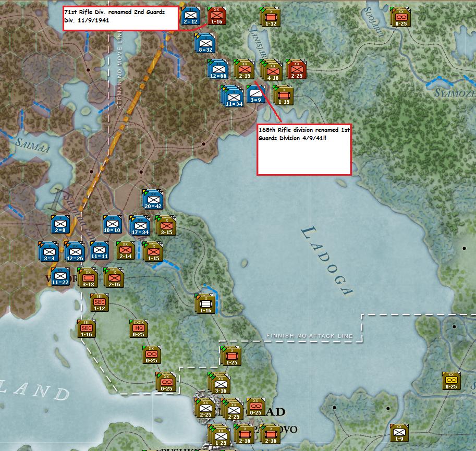Select the blue 11=22 counter at Viipuri
476x451 pixels.
60,277
